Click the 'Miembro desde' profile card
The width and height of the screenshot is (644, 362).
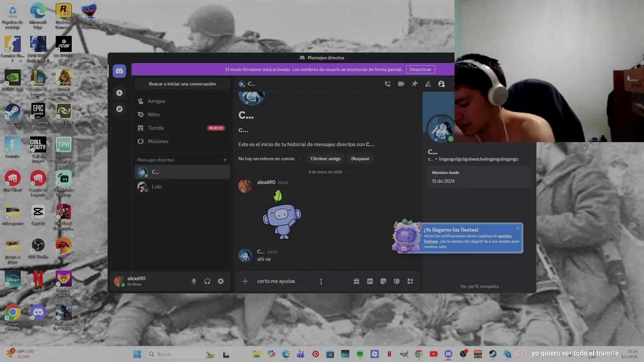[479, 177]
